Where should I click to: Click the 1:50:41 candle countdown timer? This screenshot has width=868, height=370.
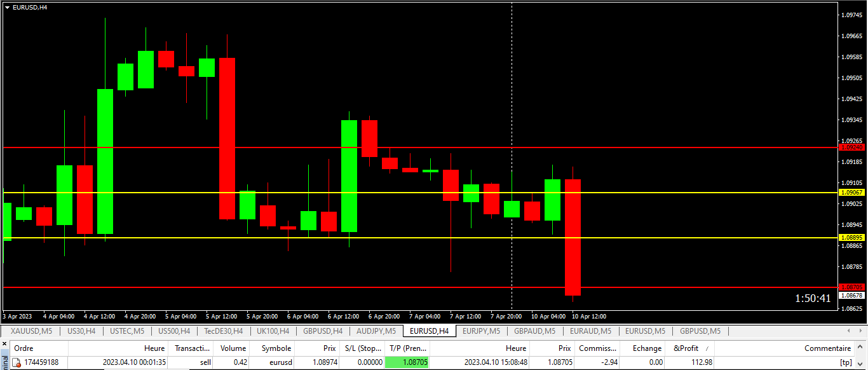tap(813, 298)
